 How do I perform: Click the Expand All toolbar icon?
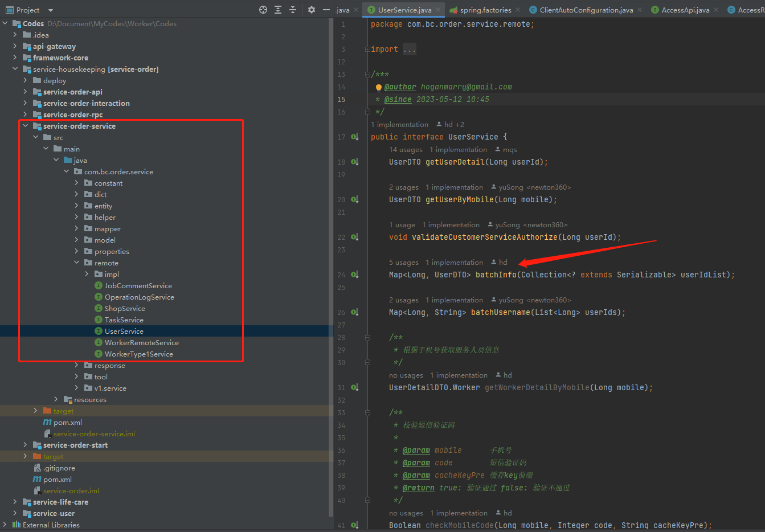click(x=278, y=10)
